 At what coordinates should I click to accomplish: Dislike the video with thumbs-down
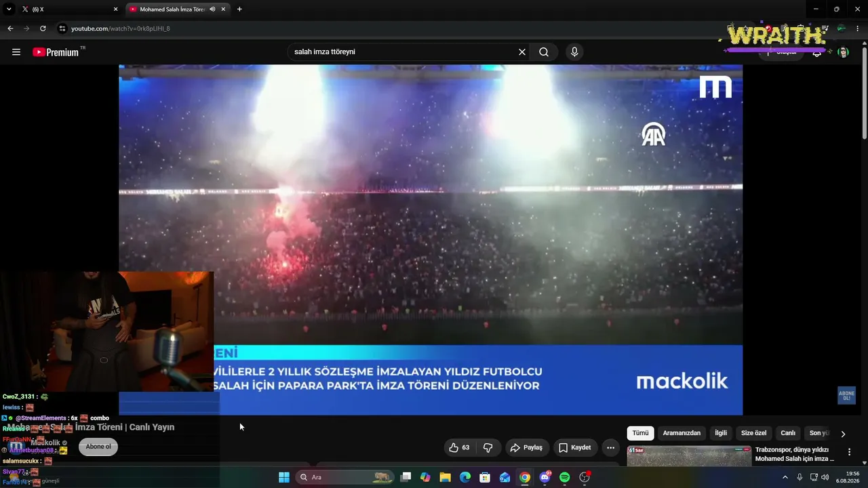(x=488, y=447)
